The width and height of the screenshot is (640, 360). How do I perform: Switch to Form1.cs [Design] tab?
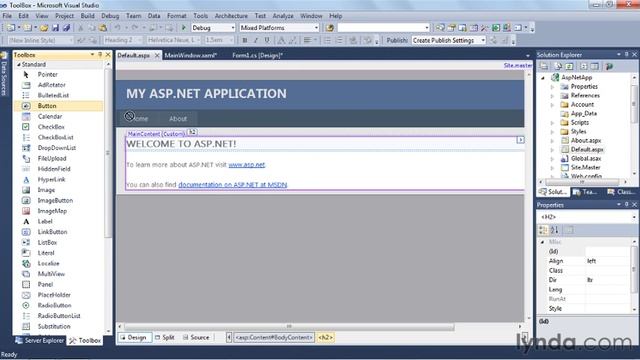click(257, 55)
